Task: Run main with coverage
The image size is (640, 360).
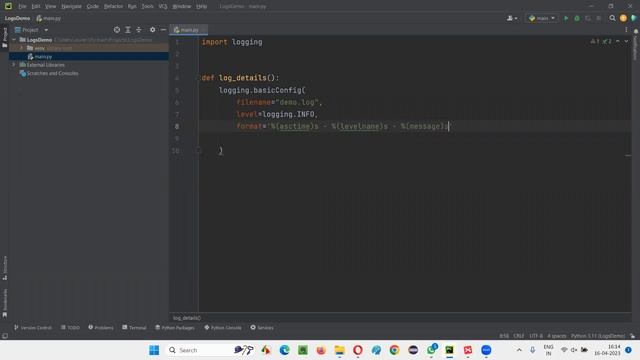Action: (x=588, y=18)
